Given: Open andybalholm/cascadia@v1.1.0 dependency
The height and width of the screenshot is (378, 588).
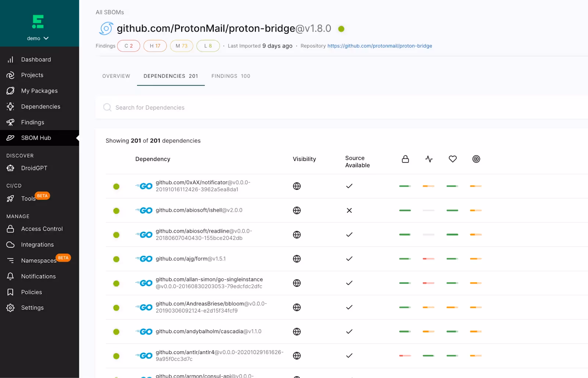Looking at the screenshot, I should 208,331.
